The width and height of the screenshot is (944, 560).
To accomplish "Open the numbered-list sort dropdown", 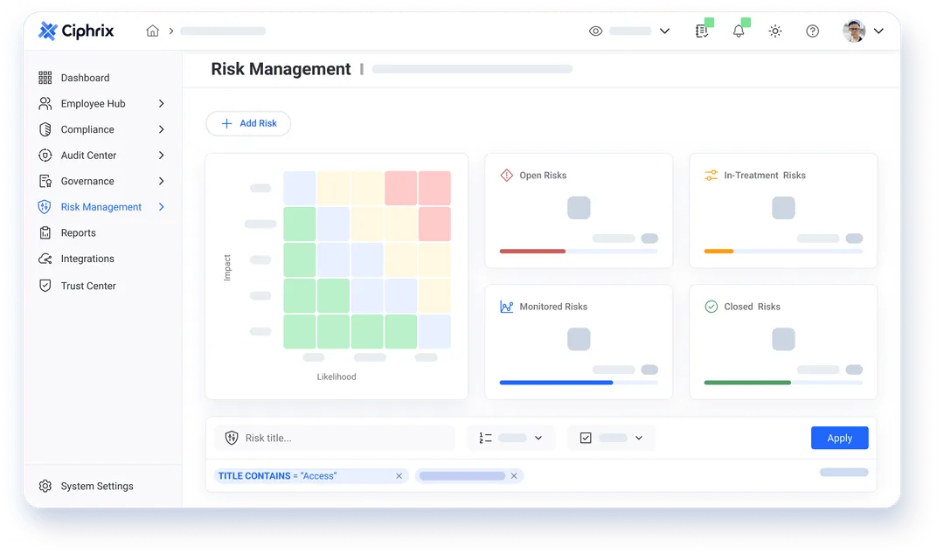I will (510, 438).
